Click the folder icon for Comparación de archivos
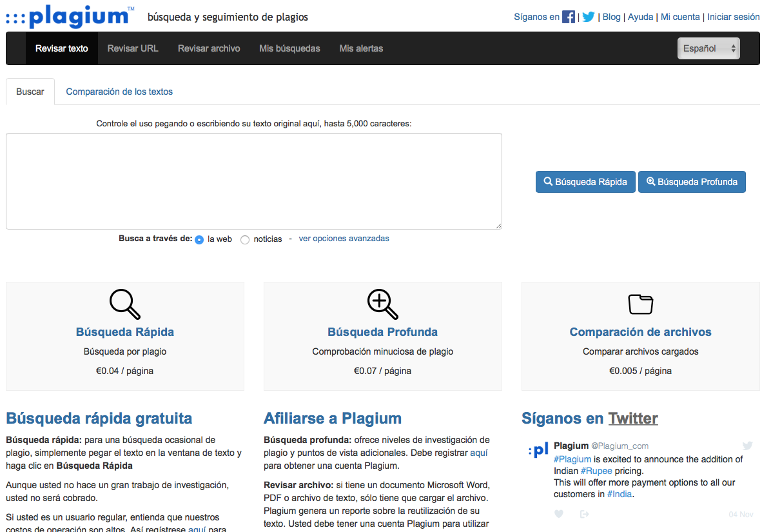762x532 pixels. pos(641,304)
